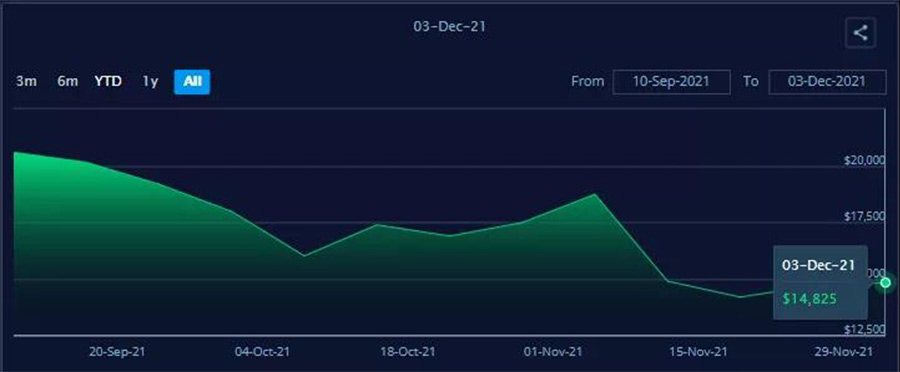
Task: Click the 03-Dec-21 tooltip date
Action: 818,265
